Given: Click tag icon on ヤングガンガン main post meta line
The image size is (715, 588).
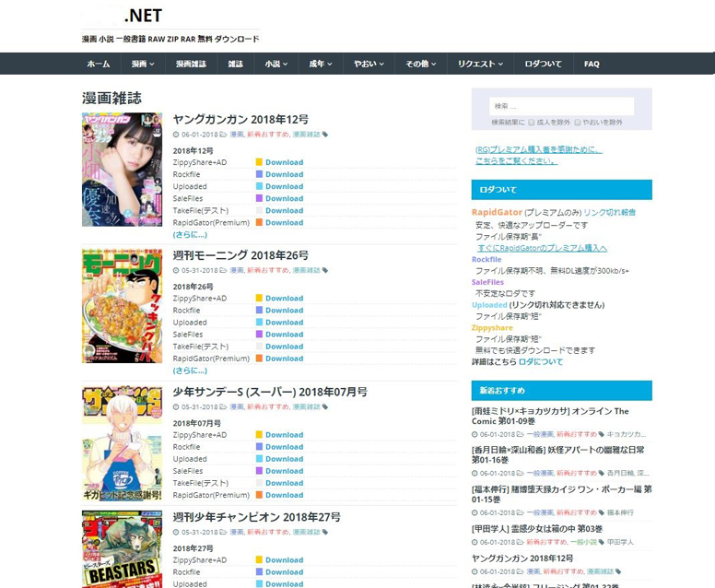Looking at the screenshot, I should pos(325,135).
